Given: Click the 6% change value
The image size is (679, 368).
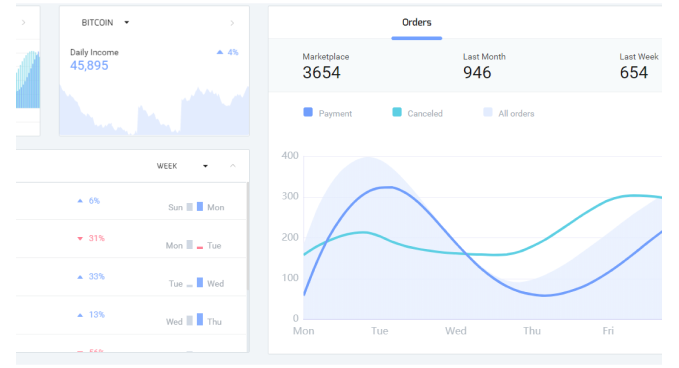Looking at the screenshot, I should pos(94,201).
